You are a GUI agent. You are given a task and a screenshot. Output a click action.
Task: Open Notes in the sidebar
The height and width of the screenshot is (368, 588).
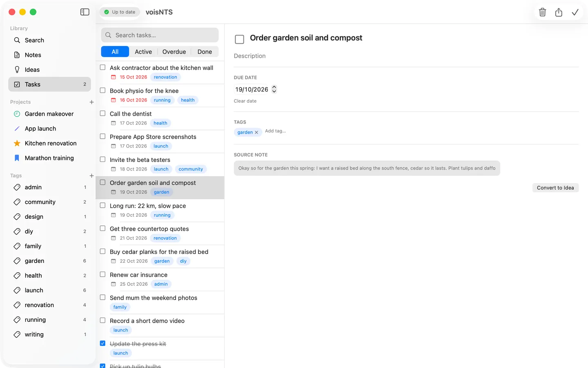(49, 55)
